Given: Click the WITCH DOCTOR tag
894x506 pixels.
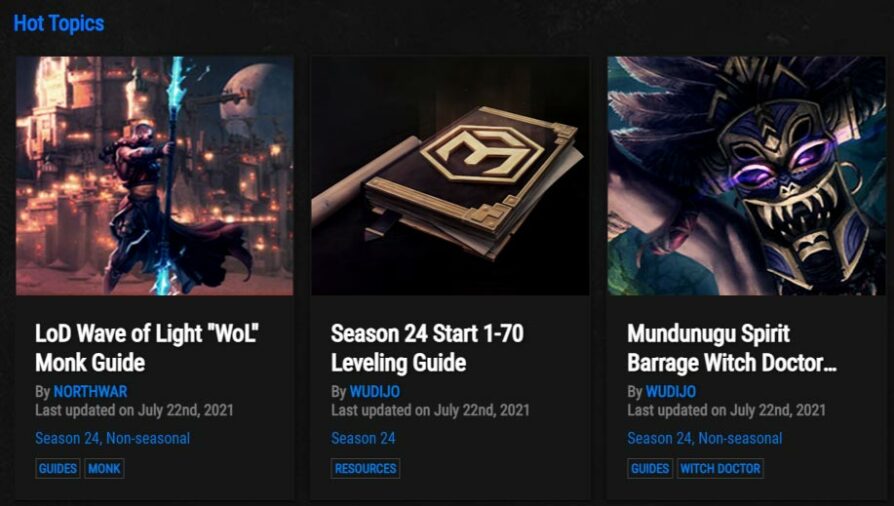Looking at the screenshot, I should coord(720,468).
